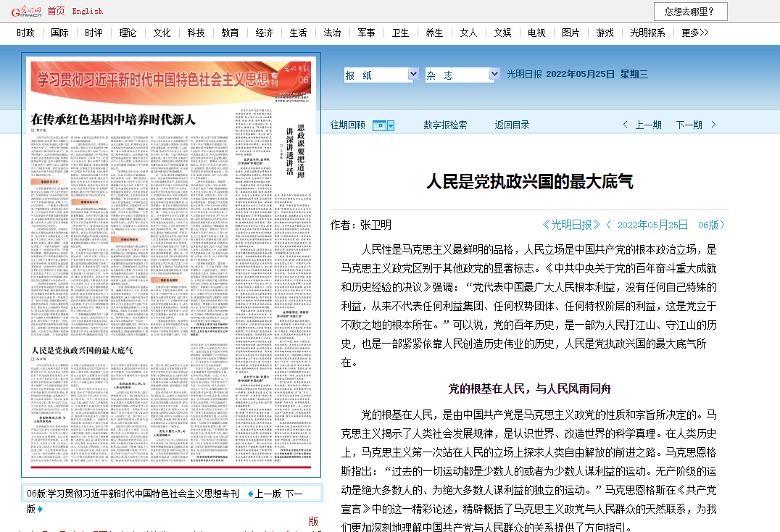Expand the 报纸 dropdown
The image size is (780, 532).
coord(412,75)
